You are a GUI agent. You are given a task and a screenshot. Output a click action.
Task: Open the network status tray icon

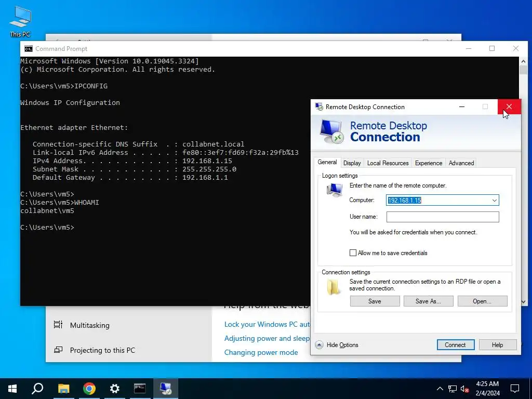tap(453, 389)
